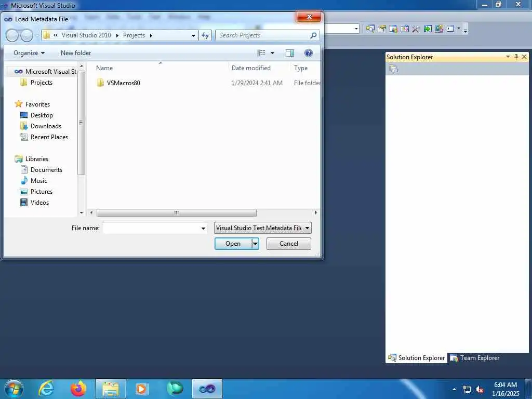Image resolution: width=532 pixels, height=399 pixels.
Task: Open dialog Help icon
Action: (x=309, y=53)
